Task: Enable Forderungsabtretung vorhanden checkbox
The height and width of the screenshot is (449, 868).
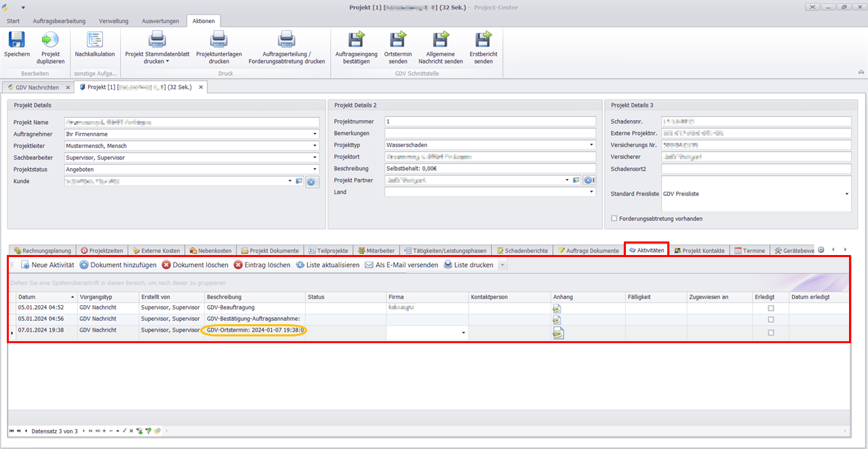Action: pos(614,219)
